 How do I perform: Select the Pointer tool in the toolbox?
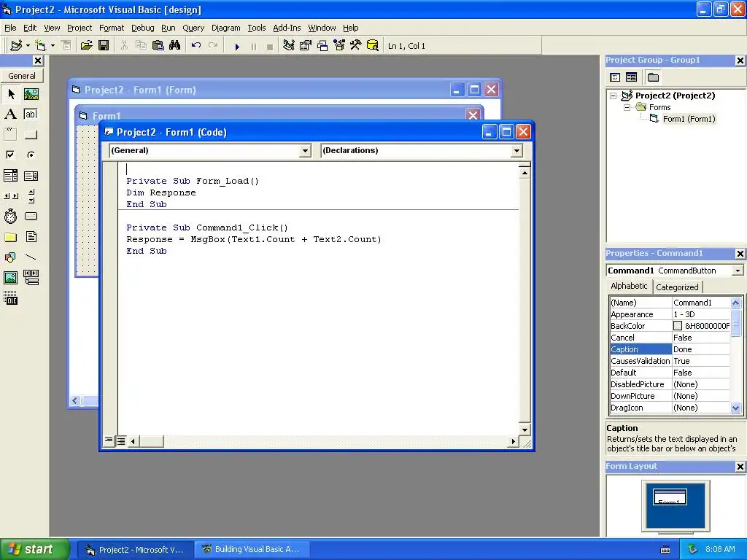[x=10, y=94]
